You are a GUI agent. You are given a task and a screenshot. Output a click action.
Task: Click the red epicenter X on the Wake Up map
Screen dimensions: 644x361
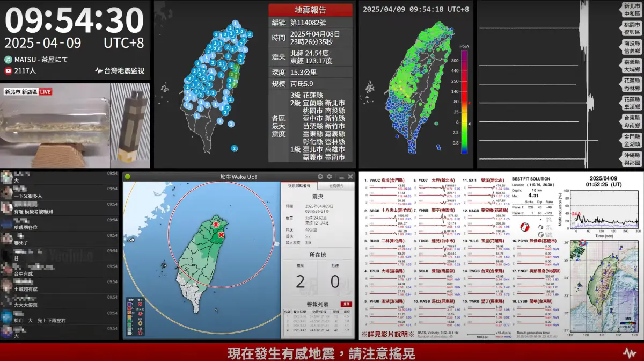[221, 235]
